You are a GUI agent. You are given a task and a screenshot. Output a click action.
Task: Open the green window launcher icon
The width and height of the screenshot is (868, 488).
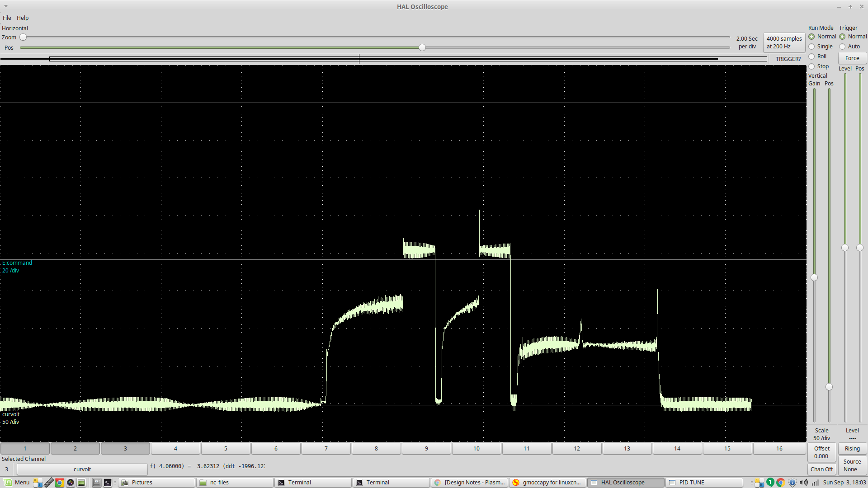tap(81, 483)
